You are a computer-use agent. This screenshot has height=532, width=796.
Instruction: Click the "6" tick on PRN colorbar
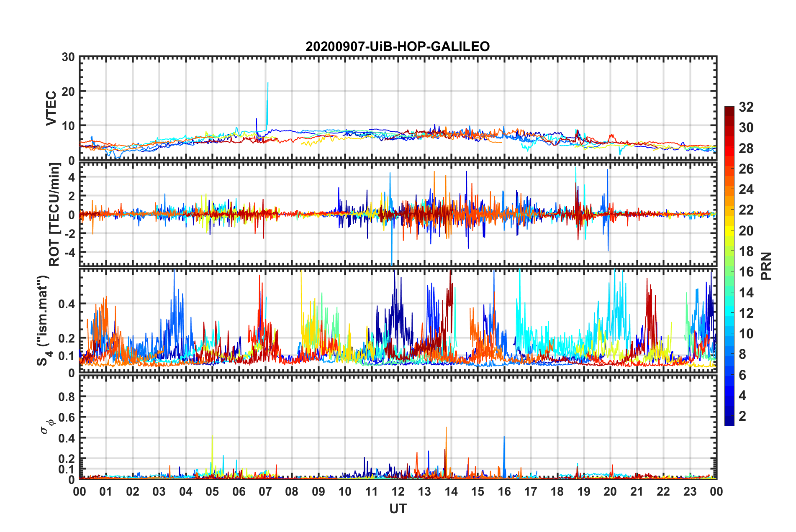tap(742, 375)
